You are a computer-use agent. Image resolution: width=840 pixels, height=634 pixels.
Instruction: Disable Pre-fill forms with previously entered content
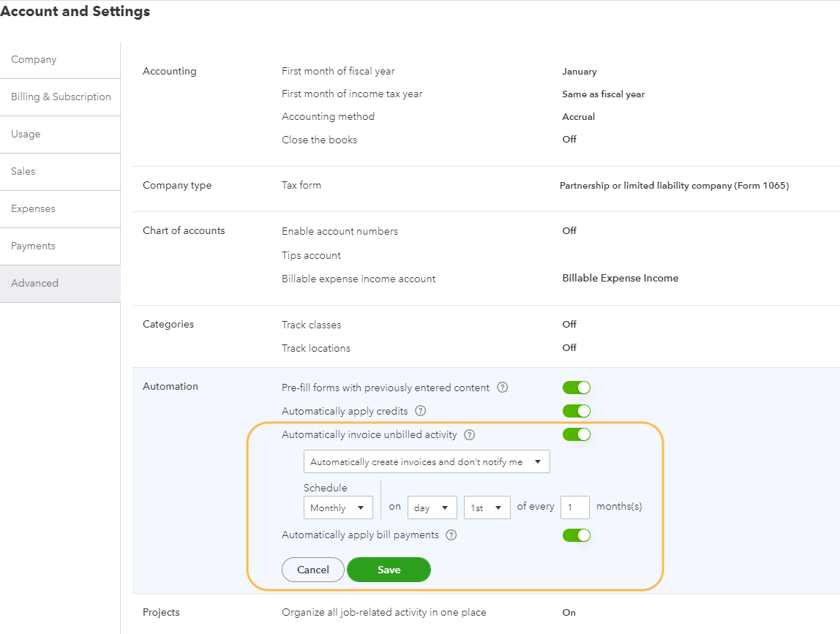coord(576,387)
